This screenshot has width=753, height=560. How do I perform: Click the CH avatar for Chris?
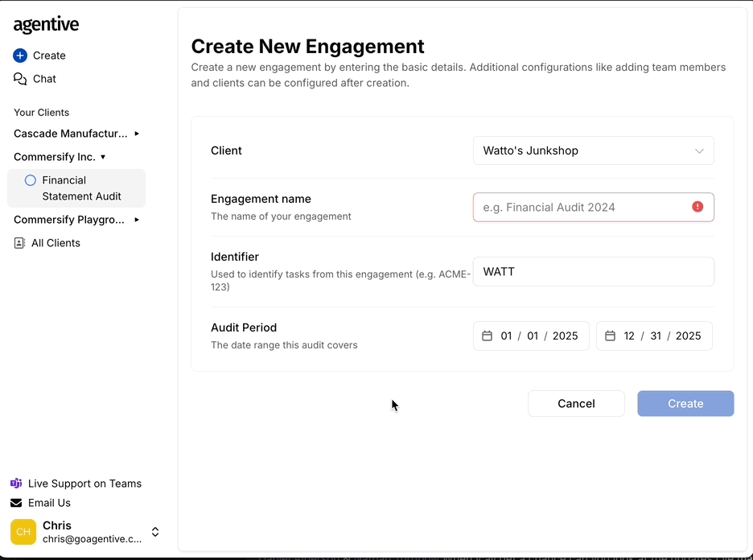pos(23,532)
